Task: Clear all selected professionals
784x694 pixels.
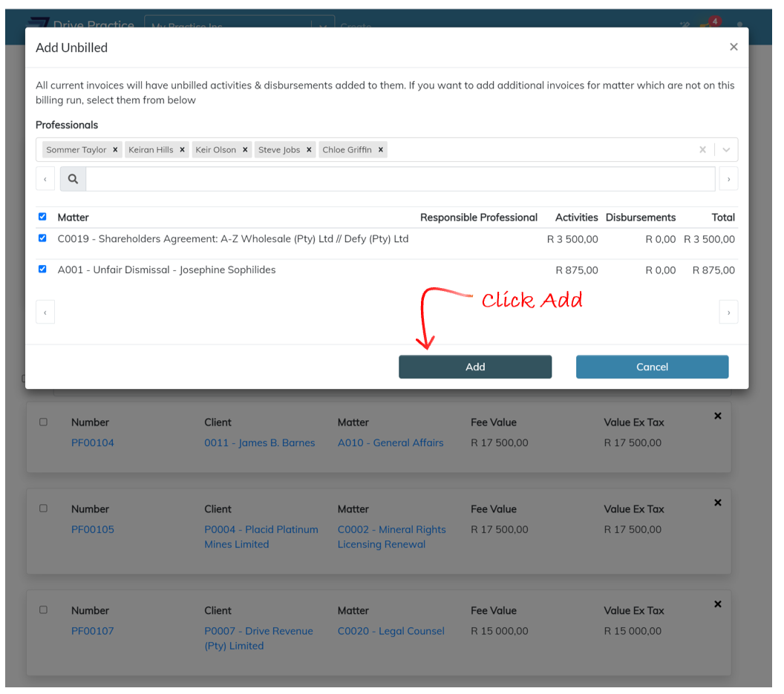Action: [x=702, y=150]
